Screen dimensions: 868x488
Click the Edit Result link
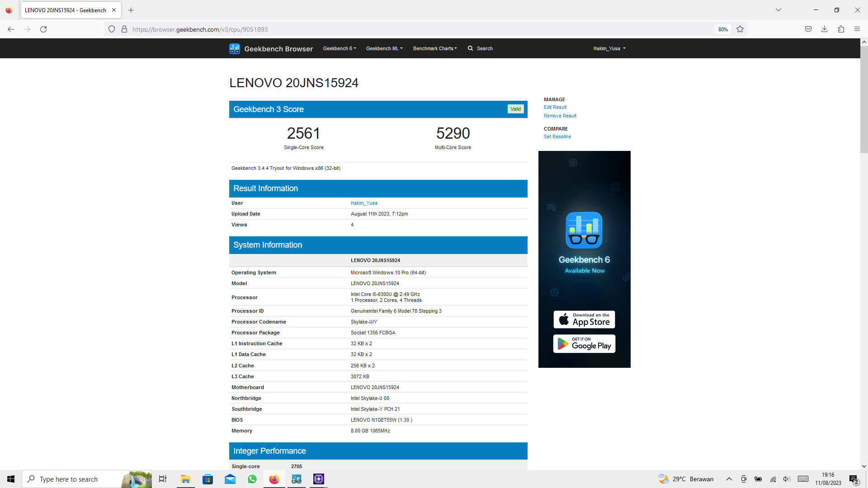coord(555,108)
